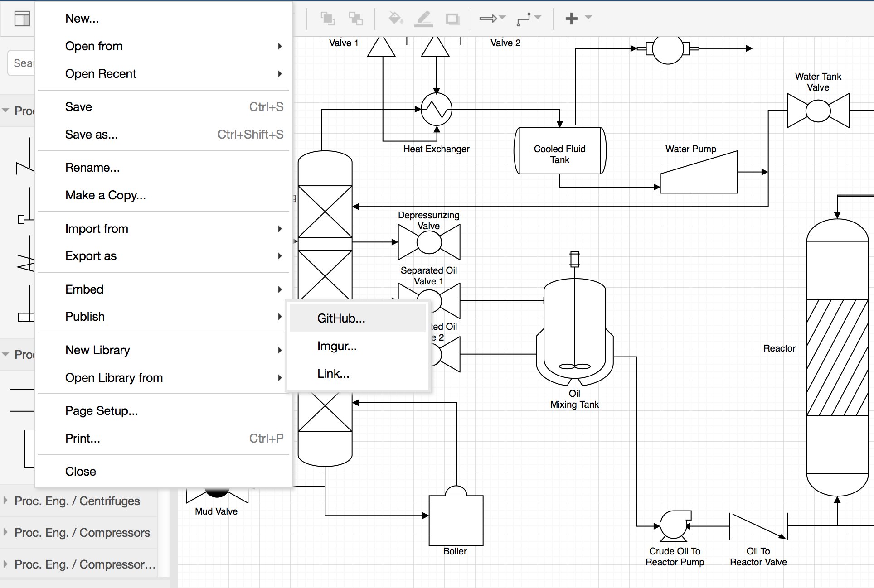The height and width of the screenshot is (588, 874).
Task: Open the Export as submenu
Action: click(91, 256)
